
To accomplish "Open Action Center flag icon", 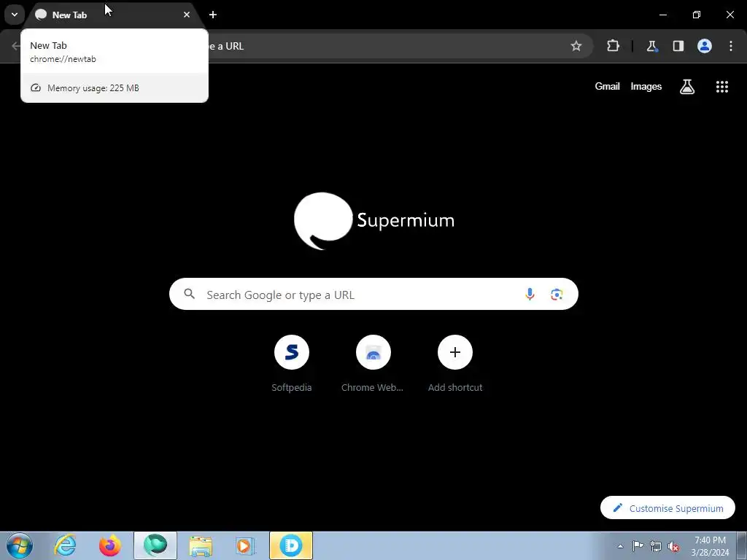I will click(638, 546).
